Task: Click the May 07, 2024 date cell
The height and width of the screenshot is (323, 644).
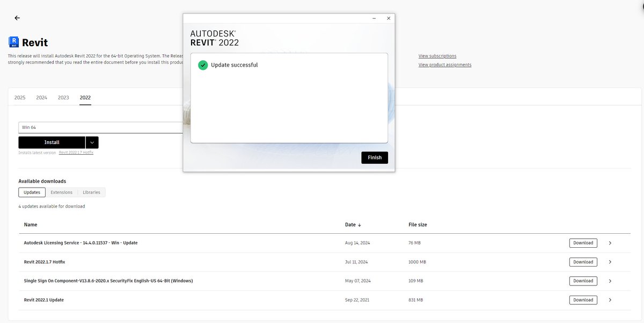Action: [358, 281]
